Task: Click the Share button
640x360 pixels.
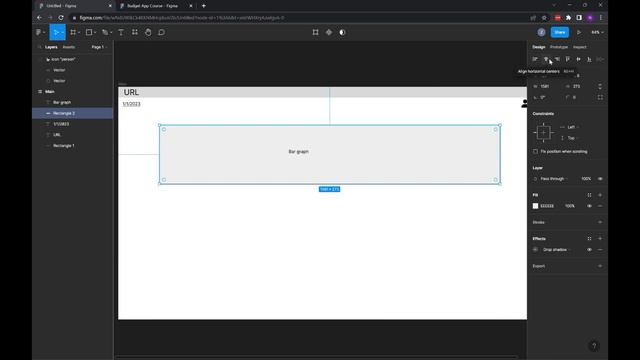Action: [x=560, y=32]
